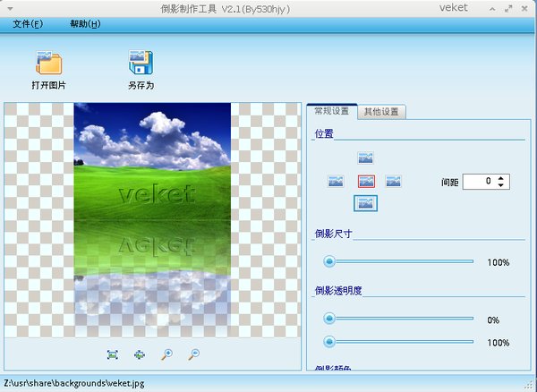The image size is (537, 392).
Task: Click the preview image with veket wallpaper
Action: coord(152,219)
